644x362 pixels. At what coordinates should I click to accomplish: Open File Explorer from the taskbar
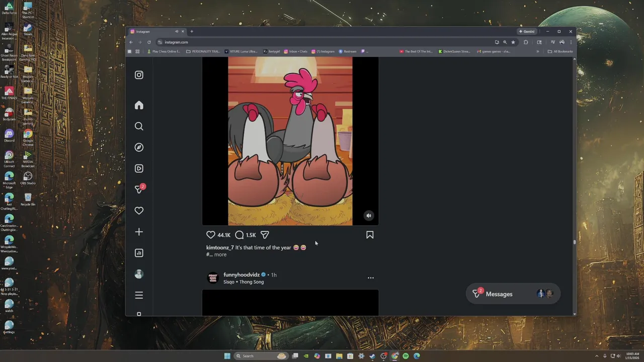[339, 356]
